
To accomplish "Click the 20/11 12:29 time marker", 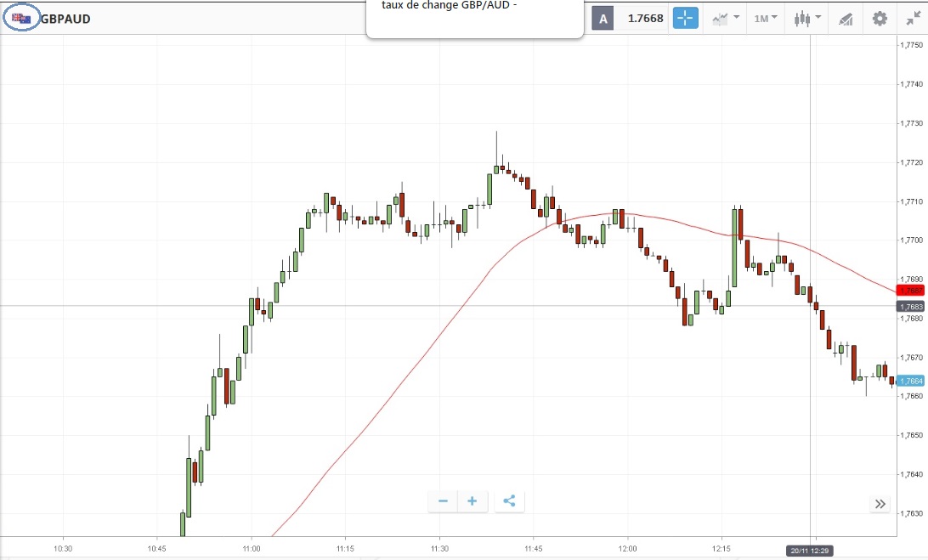I will coord(811,550).
